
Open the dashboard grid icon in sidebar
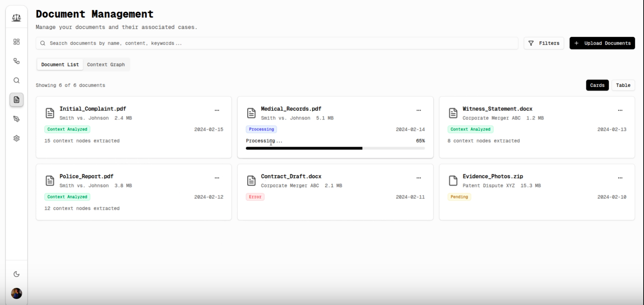16,42
